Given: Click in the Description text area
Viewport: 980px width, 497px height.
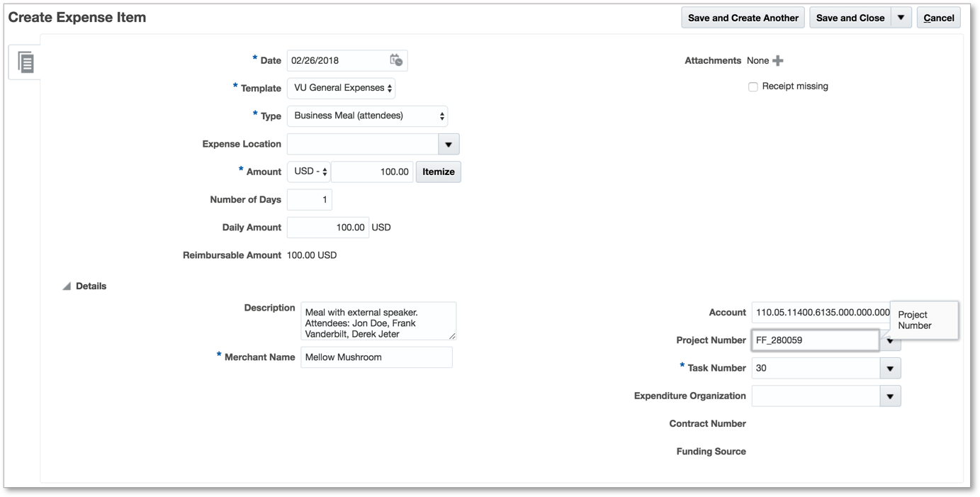Looking at the screenshot, I should [378, 321].
